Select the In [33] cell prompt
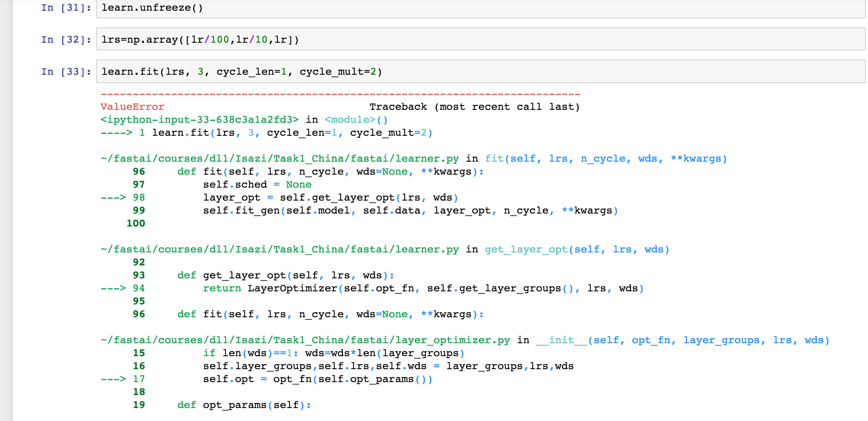The image size is (868, 421). click(66, 72)
